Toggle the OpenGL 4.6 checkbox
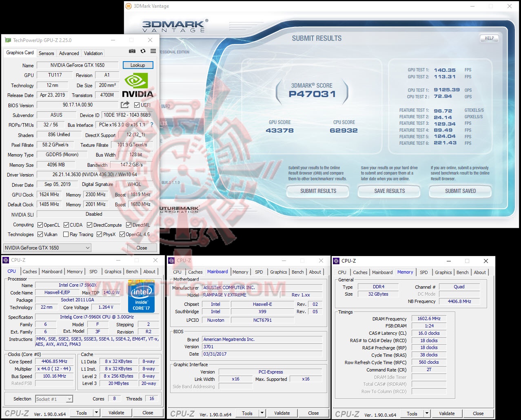This screenshot has height=420, width=521. pyautogui.click(x=122, y=234)
